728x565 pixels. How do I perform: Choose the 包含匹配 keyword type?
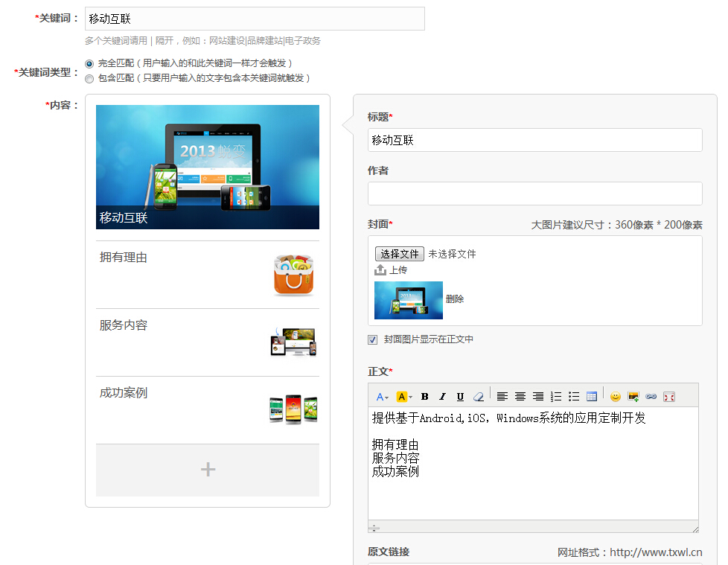coord(89,78)
